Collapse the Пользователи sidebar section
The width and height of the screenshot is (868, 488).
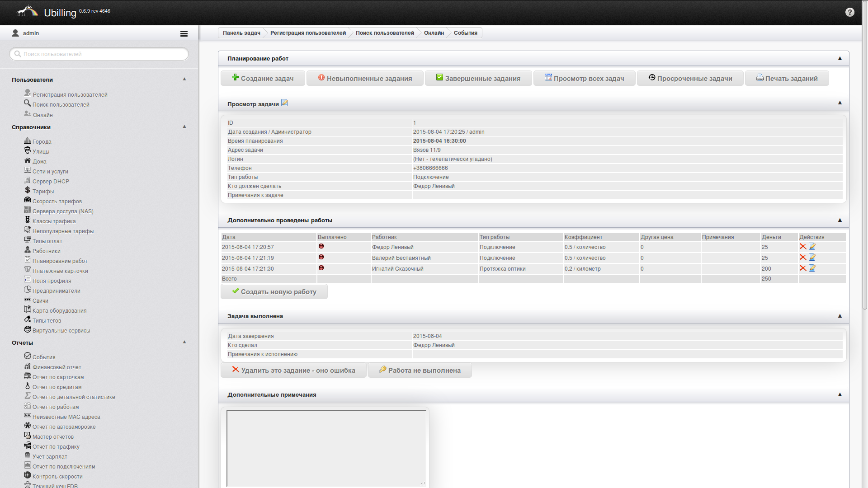[184, 79]
